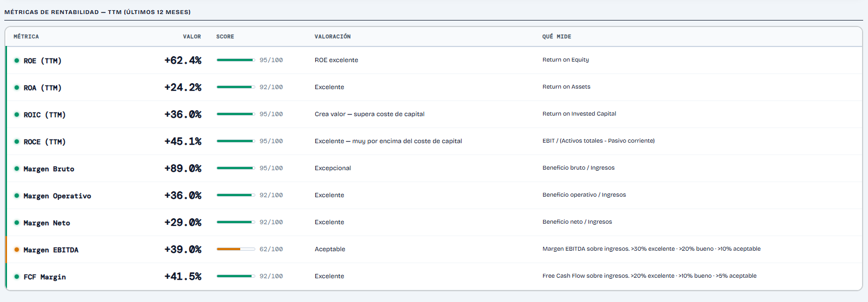Click the QUÉ MIDE column header
Screen dimensions: 868x302
[x=557, y=37]
